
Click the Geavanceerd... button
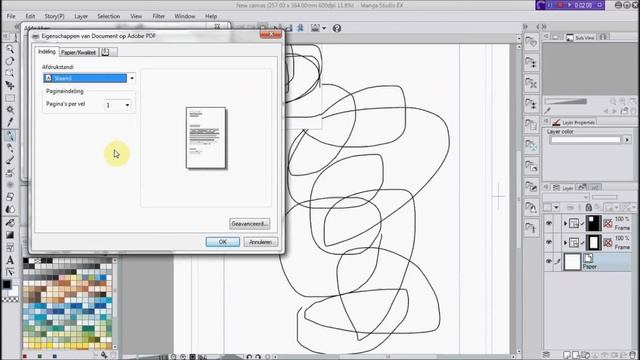tap(249, 224)
